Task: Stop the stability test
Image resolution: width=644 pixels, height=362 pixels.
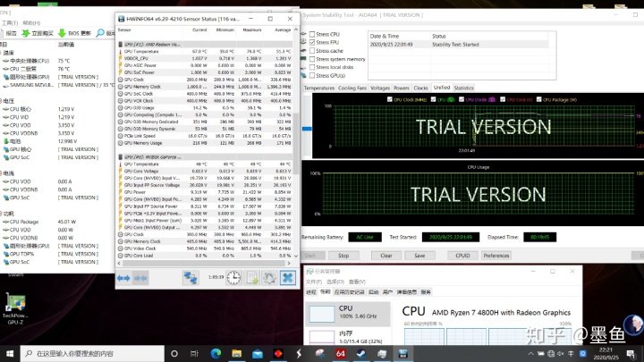Action: point(343,256)
